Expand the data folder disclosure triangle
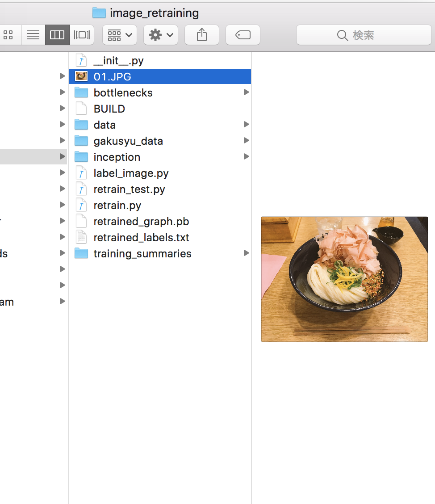 246,124
